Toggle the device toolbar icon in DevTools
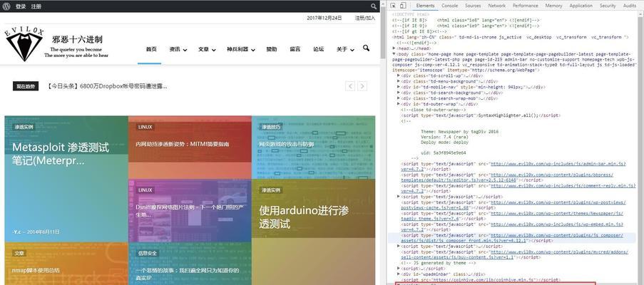The width and height of the screenshot is (644, 285). click(x=404, y=6)
